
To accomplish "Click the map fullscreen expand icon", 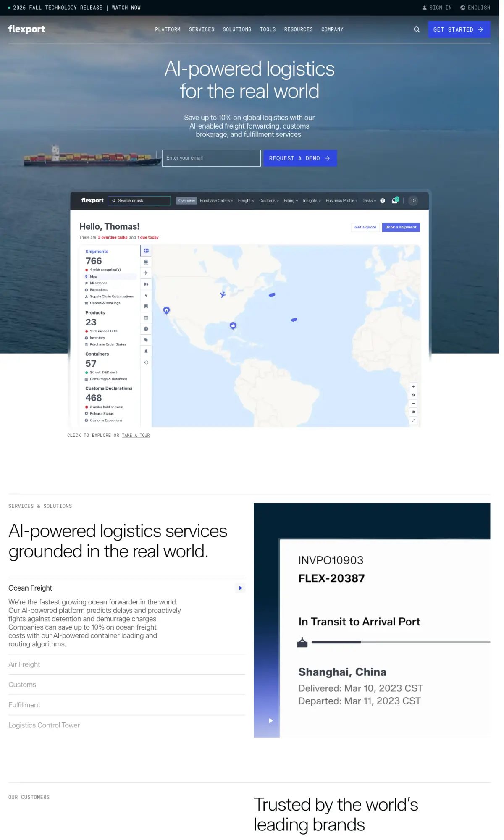I will tap(413, 420).
